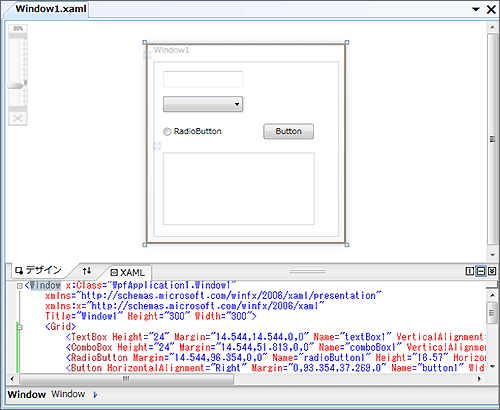Click the ComboBox line in XAML

[x=276, y=347]
